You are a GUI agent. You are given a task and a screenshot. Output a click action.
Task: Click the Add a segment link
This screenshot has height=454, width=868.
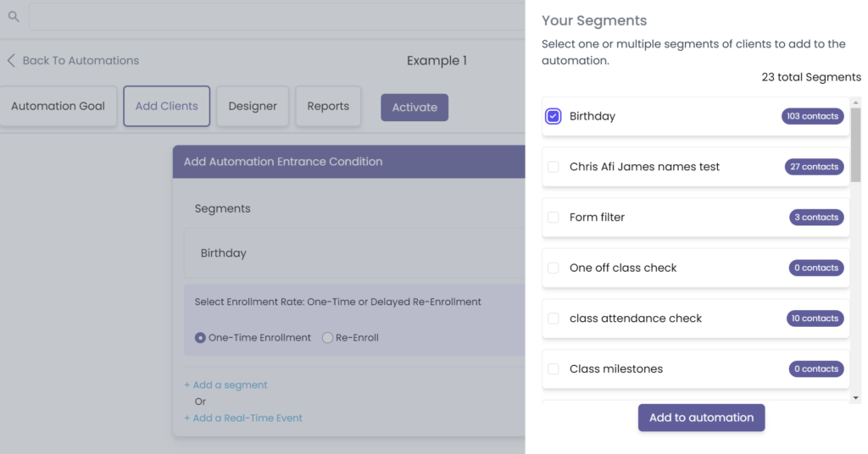click(225, 385)
